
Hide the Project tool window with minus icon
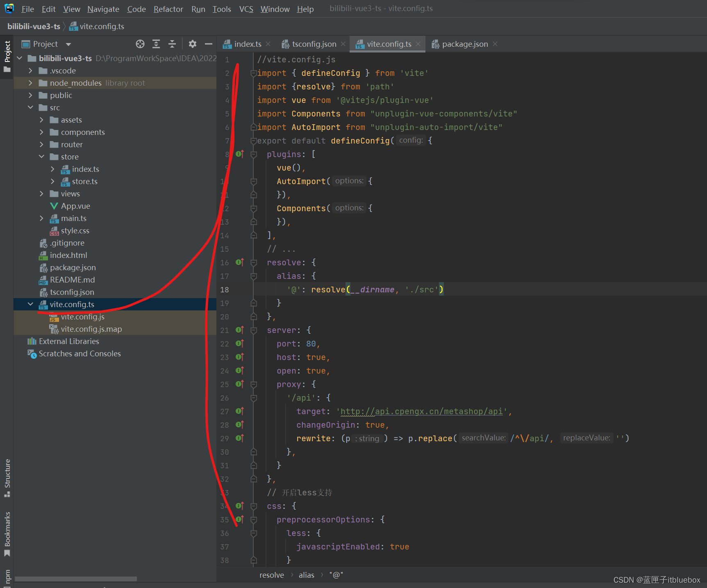(x=209, y=44)
